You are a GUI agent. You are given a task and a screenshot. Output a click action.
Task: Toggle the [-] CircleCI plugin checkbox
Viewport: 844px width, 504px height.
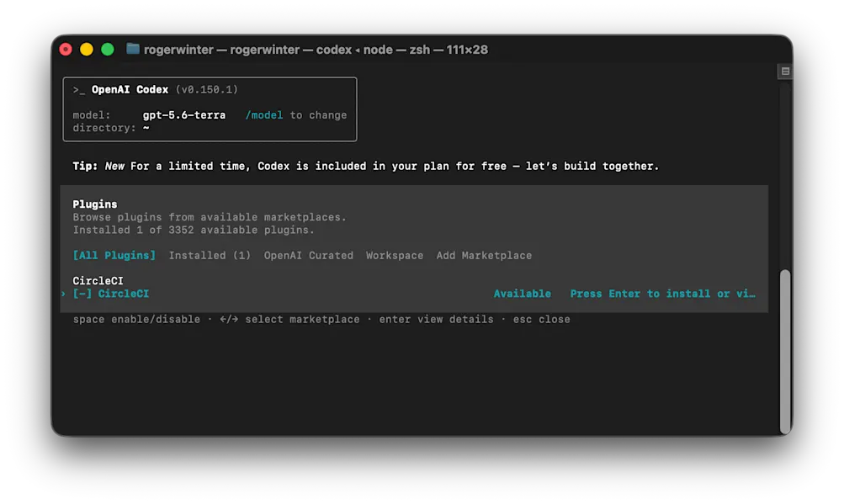tap(82, 294)
